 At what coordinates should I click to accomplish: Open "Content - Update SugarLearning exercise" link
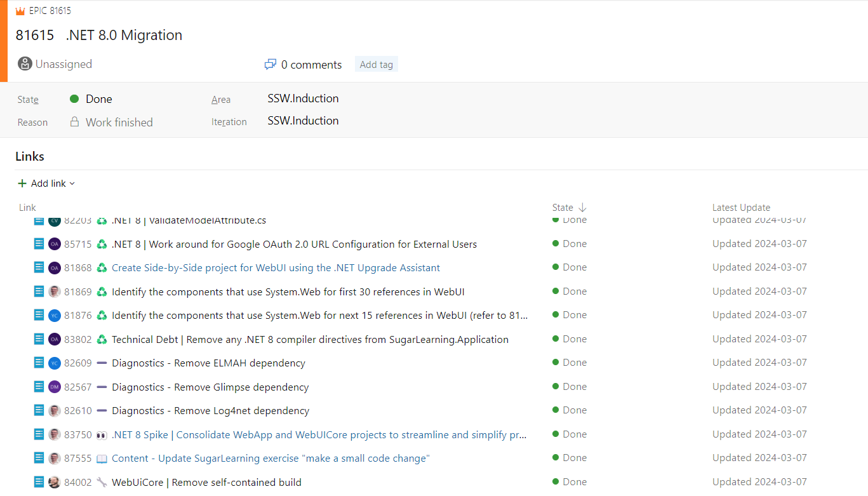tap(270, 459)
